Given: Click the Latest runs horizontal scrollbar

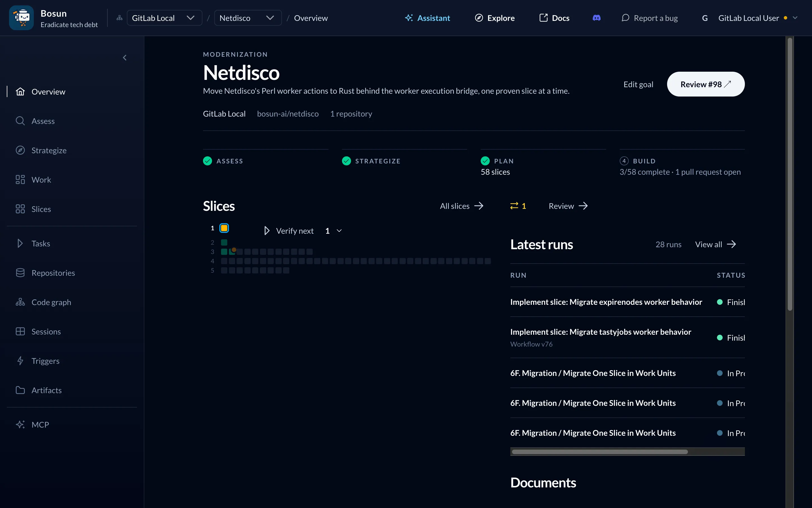Looking at the screenshot, I should 600,452.
